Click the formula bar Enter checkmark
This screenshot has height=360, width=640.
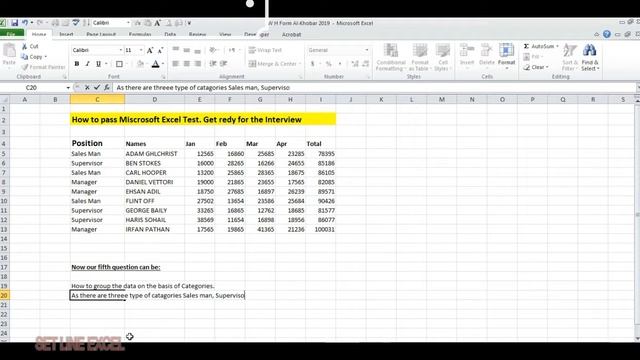click(x=97, y=87)
